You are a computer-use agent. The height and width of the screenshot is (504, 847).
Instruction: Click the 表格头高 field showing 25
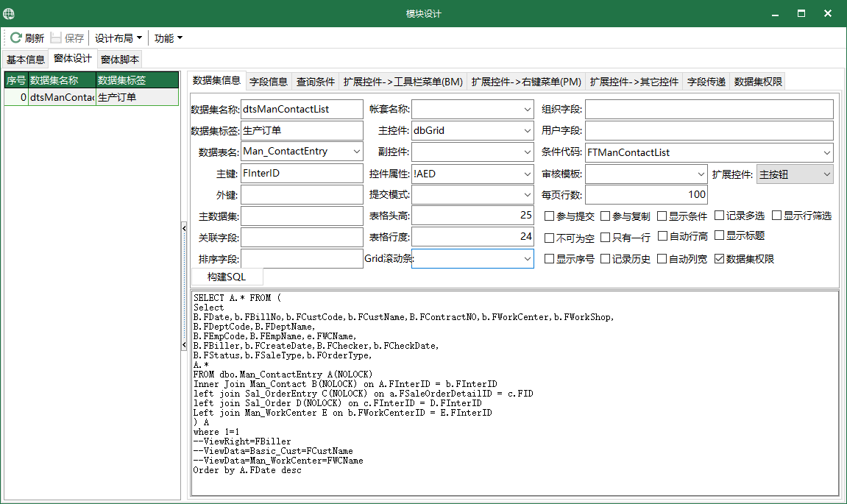[472, 216]
